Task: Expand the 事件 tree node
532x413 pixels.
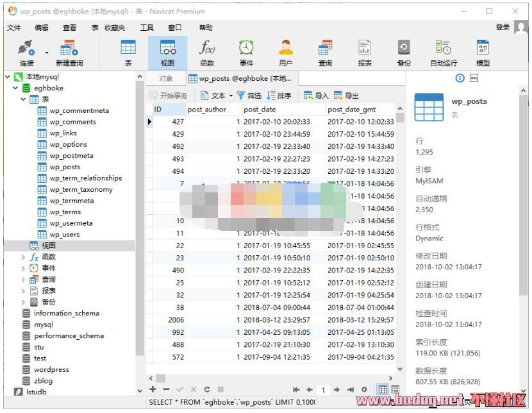Action: [23, 268]
